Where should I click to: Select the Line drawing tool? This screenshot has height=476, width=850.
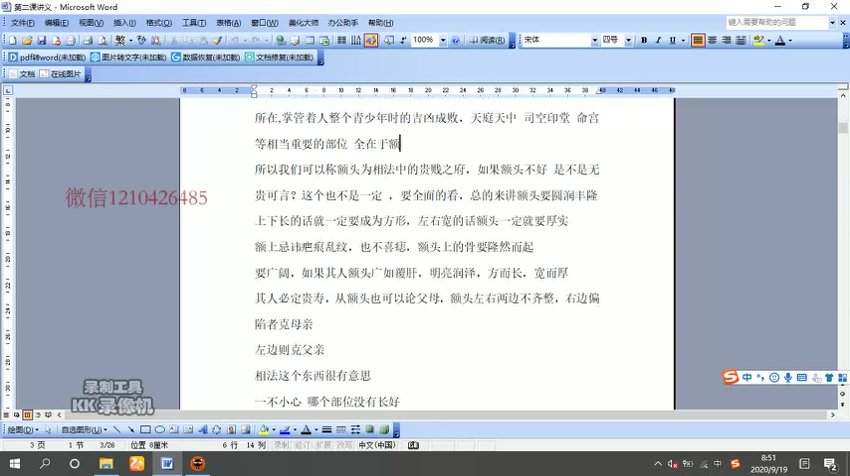pyautogui.click(x=117, y=430)
